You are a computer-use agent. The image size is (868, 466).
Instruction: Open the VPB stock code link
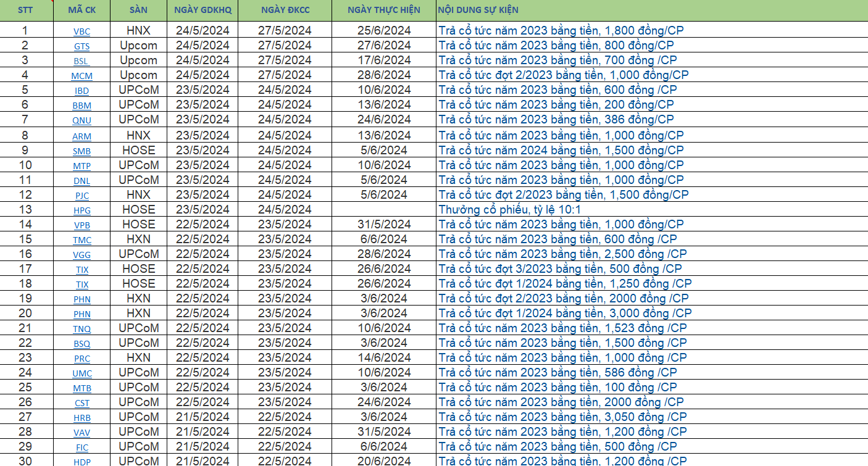pyautogui.click(x=81, y=225)
